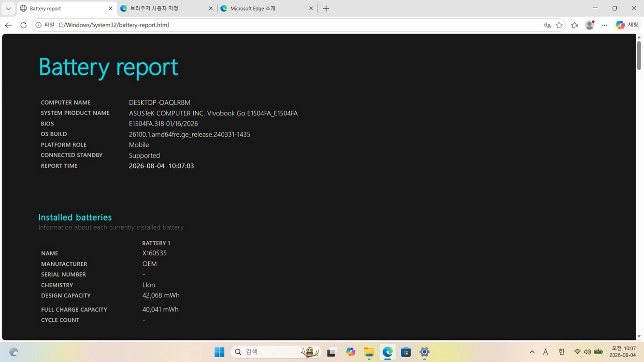The width and height of the screenshot is (644, 362).
Task: Minimize the Edge window
Action: [595, 8]
